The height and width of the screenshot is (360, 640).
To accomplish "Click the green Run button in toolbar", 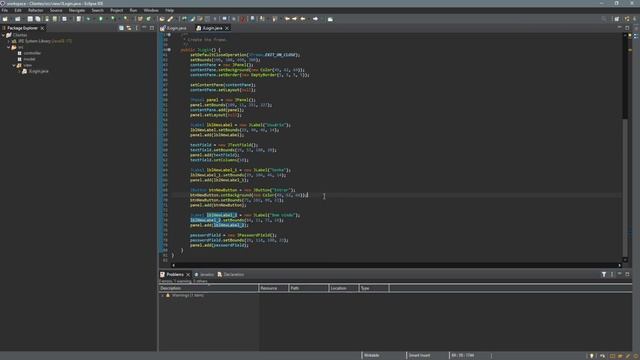I will tap(101, 19).
